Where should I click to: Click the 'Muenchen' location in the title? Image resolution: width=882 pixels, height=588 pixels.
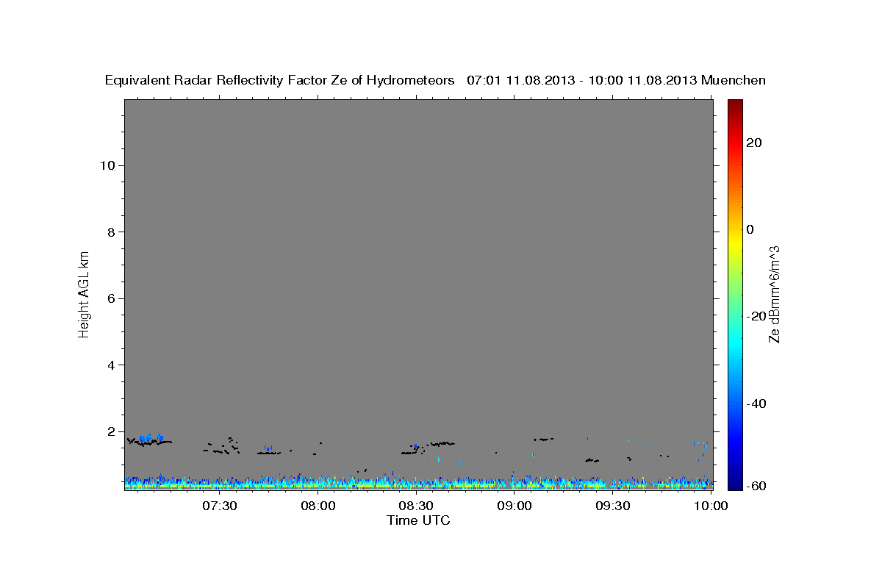tap(734, 81)
